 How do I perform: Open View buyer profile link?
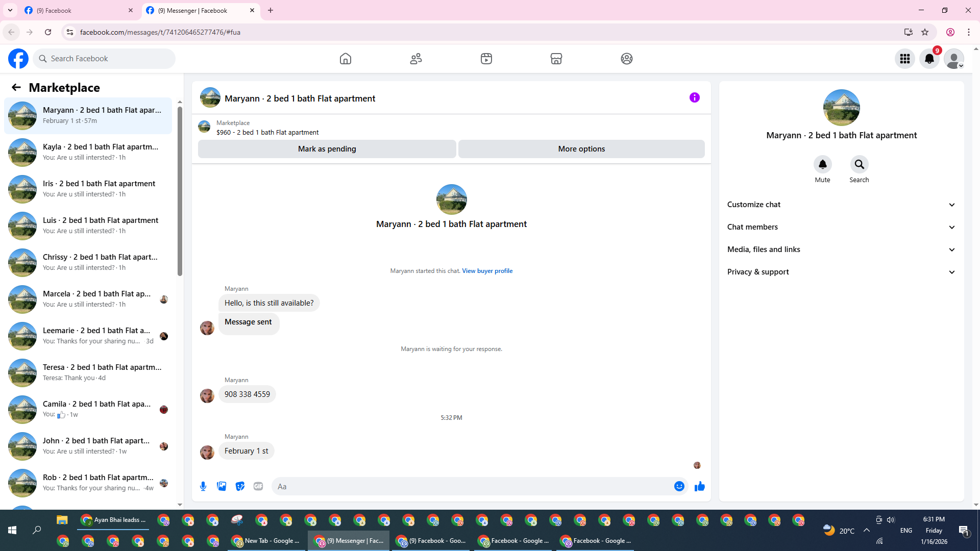click(x=487, y=271)
